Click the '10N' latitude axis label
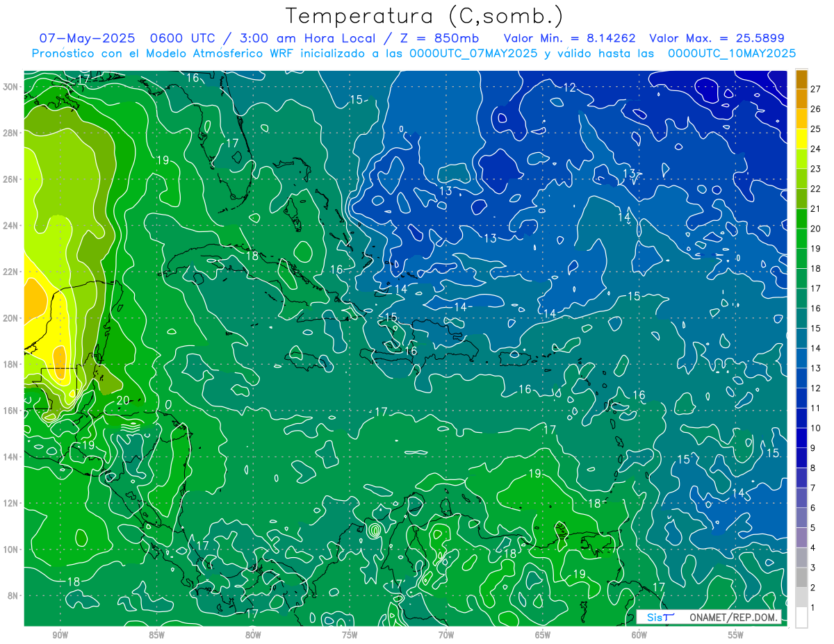Image resolution: width=834 pixels, height=644 pixels. coord(10,550)
